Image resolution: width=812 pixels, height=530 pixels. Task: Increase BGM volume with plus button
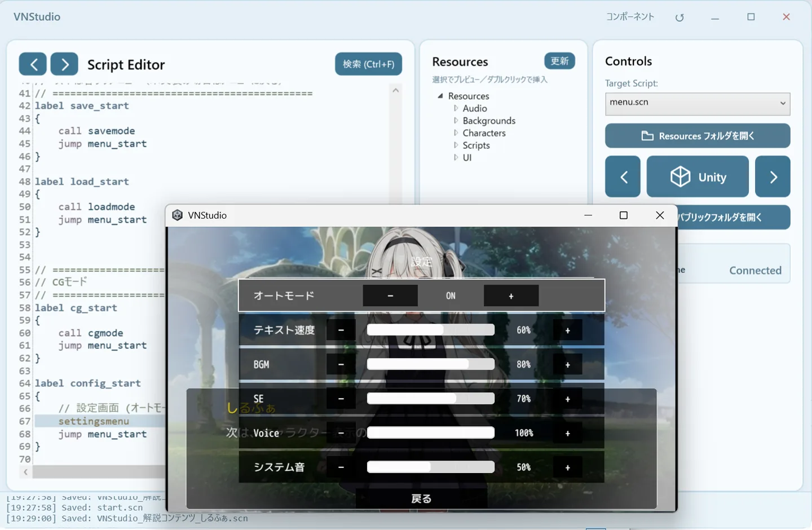click(567, 364)
